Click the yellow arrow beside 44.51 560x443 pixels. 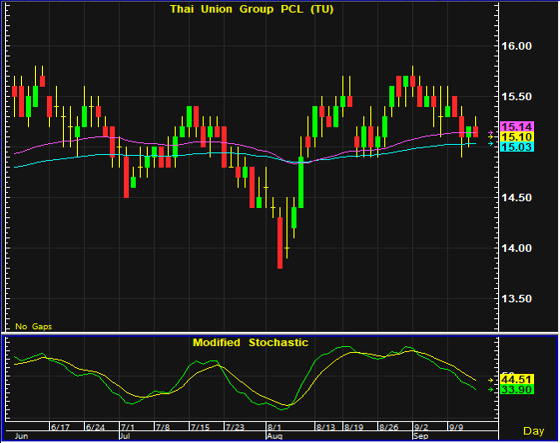point(491,380)
